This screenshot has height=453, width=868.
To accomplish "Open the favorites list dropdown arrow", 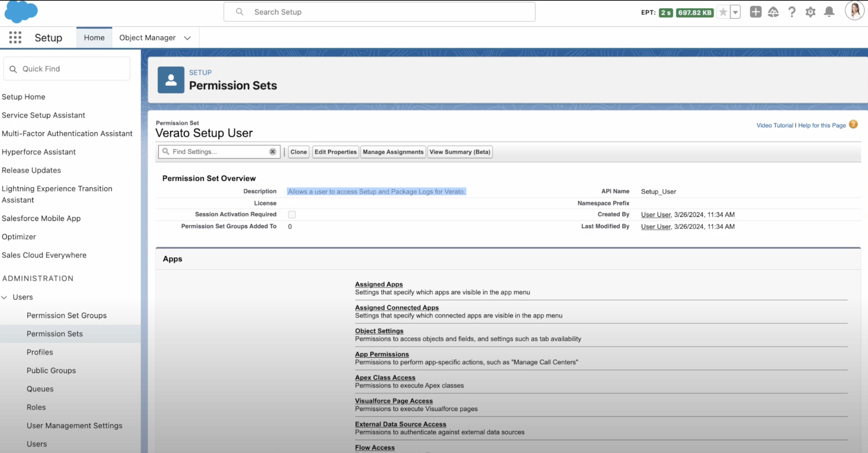I will point(735,12).
